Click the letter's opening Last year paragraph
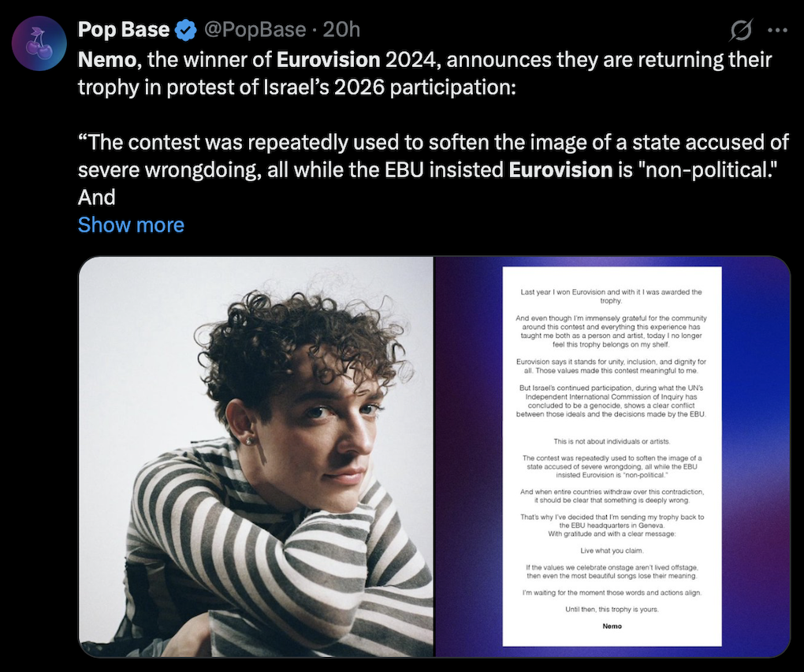 [x=611, y=296]
